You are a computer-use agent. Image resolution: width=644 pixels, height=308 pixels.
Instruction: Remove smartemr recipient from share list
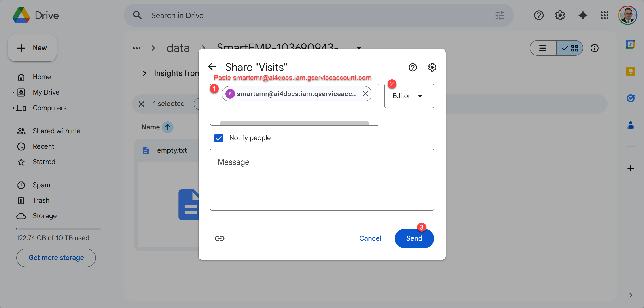point(365,94)
